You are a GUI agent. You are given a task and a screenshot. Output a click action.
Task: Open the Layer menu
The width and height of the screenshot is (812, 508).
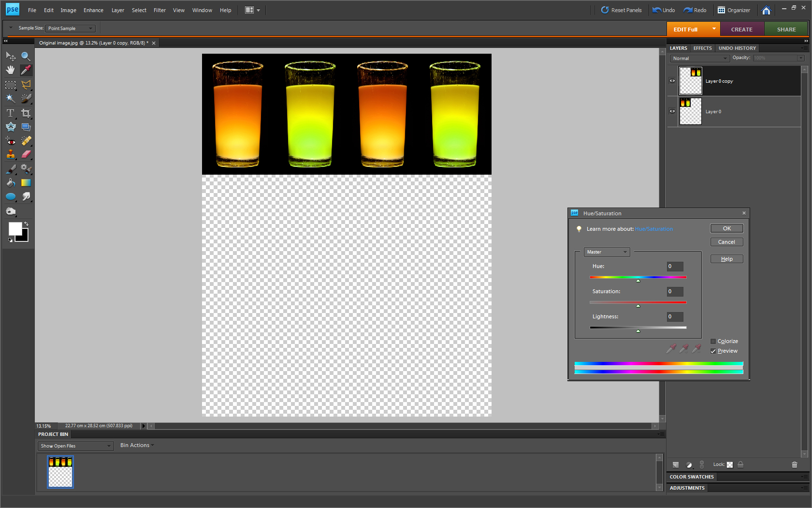pyautogui.click(x=118, y=10)
